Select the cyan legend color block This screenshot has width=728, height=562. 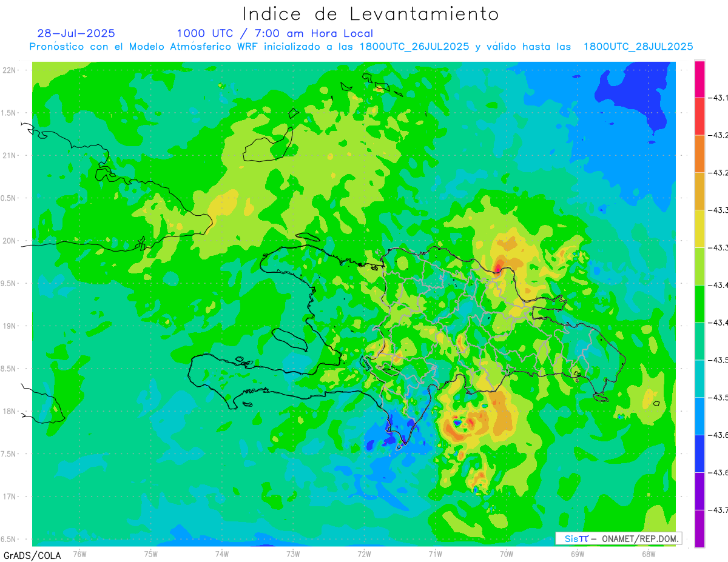click(699, 378)
